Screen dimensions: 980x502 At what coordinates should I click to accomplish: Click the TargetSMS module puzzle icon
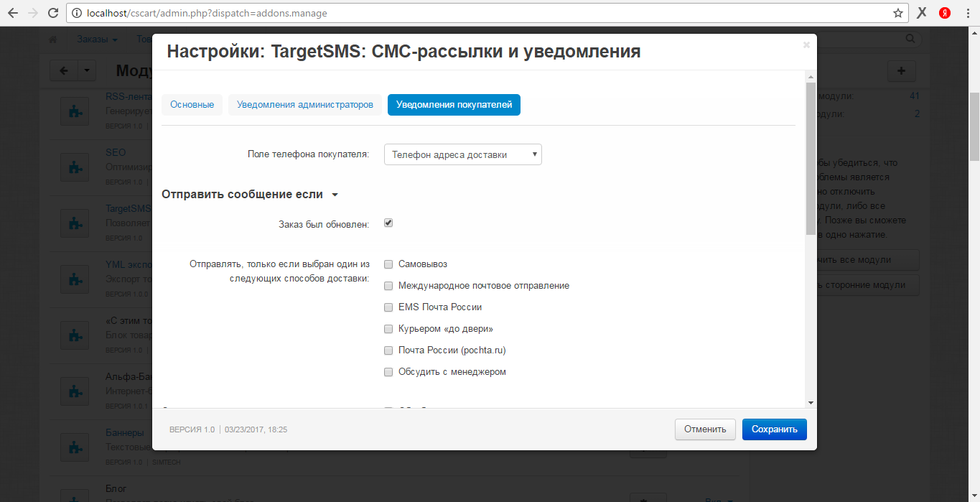point(75,223)
